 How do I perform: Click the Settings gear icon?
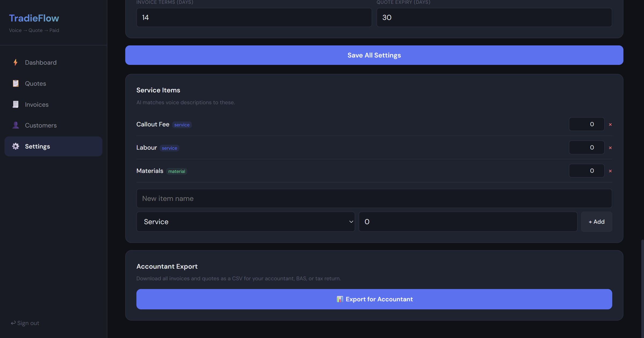click(x=16, y=146)
